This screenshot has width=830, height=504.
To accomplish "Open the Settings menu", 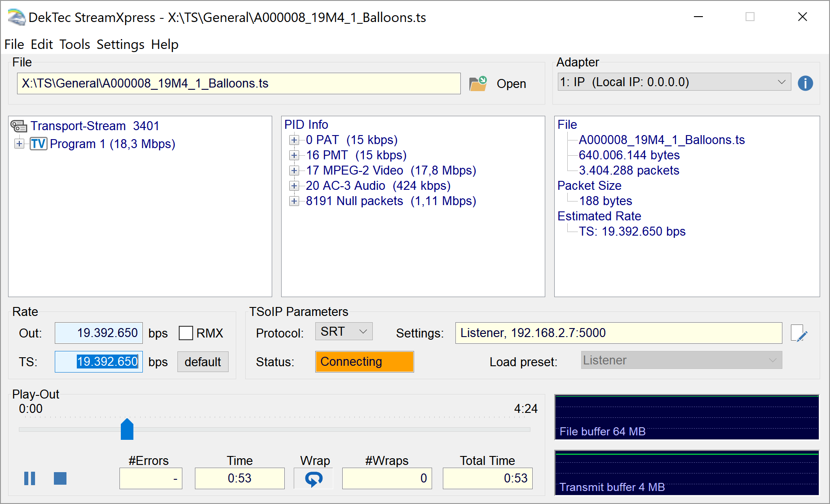I will click(x=120, y=44).
